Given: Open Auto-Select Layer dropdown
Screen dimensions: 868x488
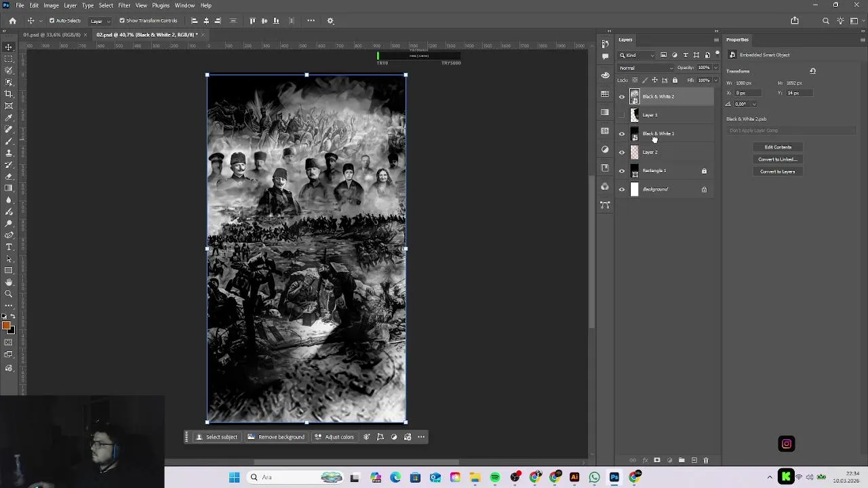Looking at the screenshot, I should (x=100, y=20).
